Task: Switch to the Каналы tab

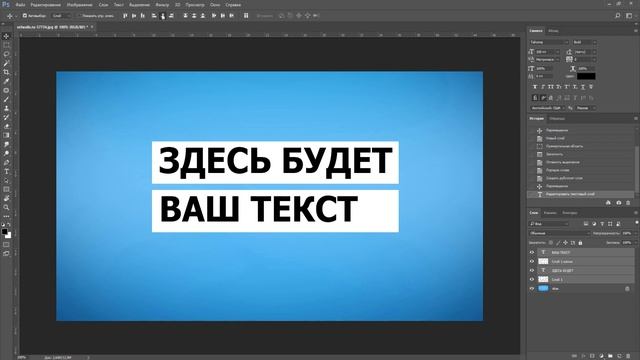Action: (x=550, y=213)
